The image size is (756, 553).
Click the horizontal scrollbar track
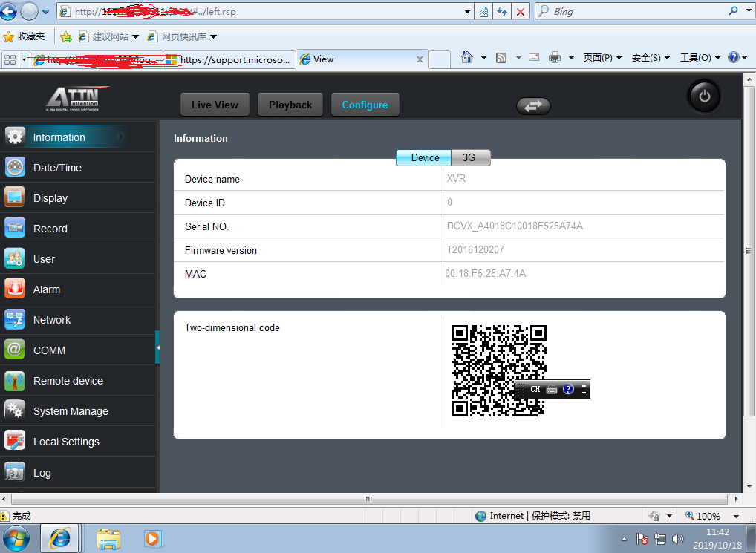click(369, 499)
